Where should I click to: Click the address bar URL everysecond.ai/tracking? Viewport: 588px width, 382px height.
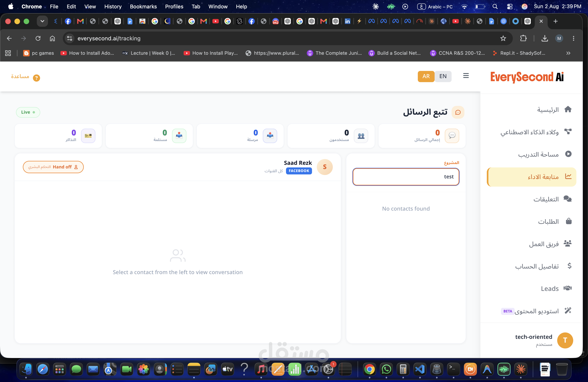click(109, 38)
